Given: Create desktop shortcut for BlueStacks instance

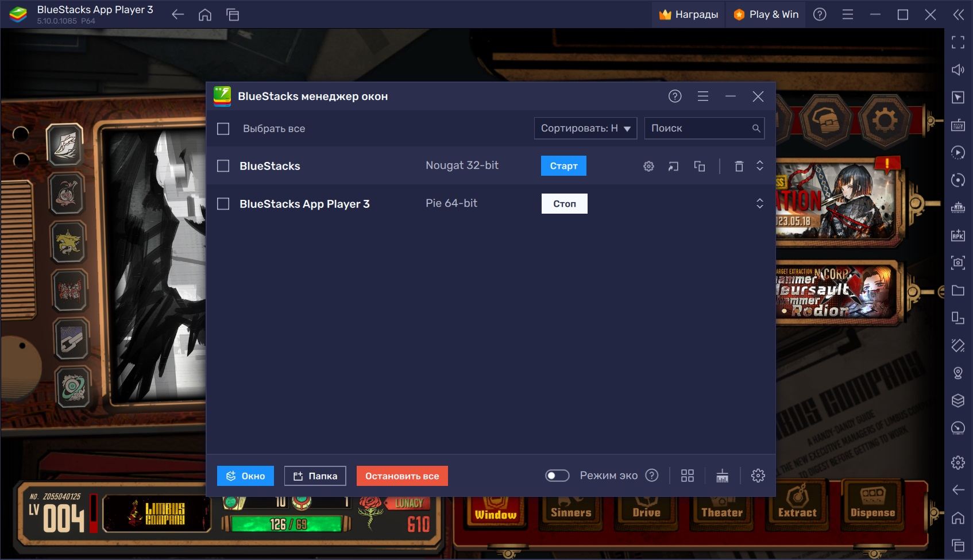Looking at the screenshot, I should 673,166.
